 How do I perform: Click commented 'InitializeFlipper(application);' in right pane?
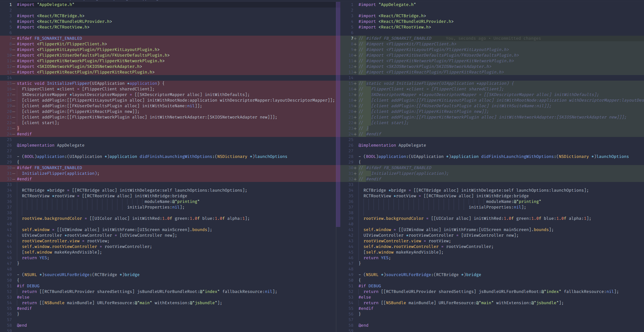pos(410,174)
